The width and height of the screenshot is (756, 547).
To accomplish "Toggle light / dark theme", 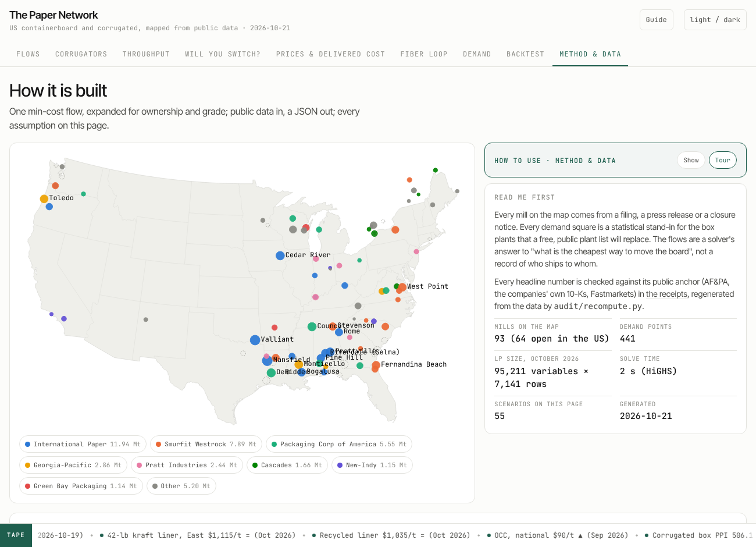I will coord(715,20).
